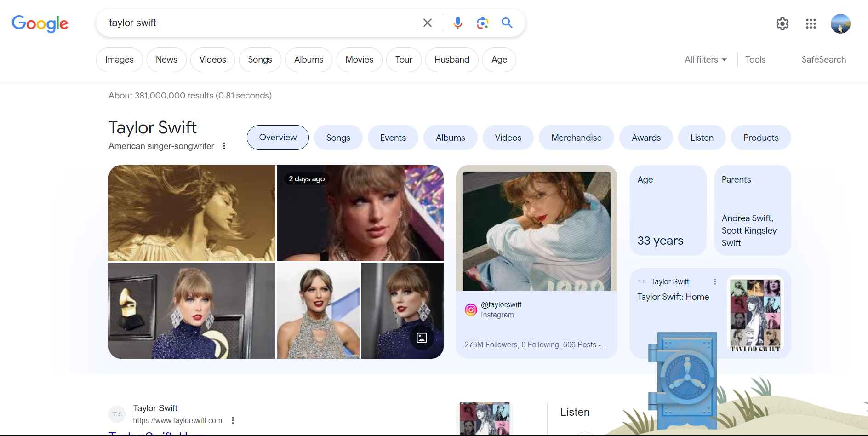The image size is (868, 436).
Task: Open the three-dot menu on Taylor Swift: Home card
Action: coord(715,281)
